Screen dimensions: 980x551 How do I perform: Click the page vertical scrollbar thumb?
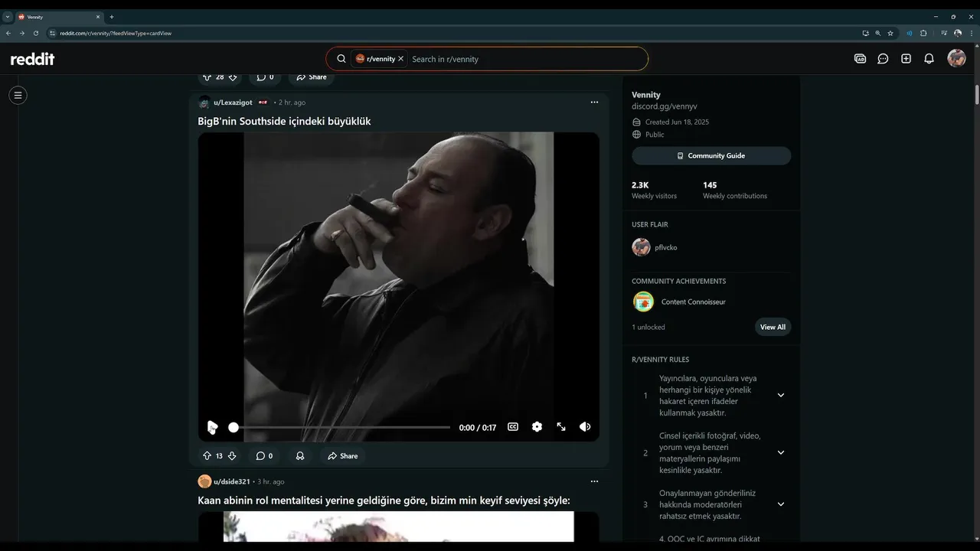click(x=977, y=95)
